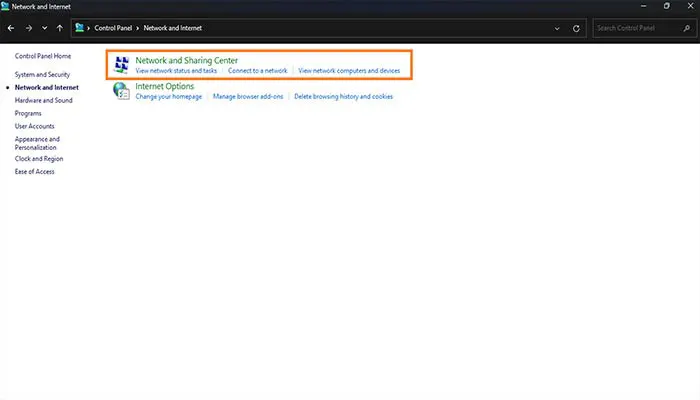The image size is (700, 400).
Task: Click the title bar window icon
Action: pos(5,6)
